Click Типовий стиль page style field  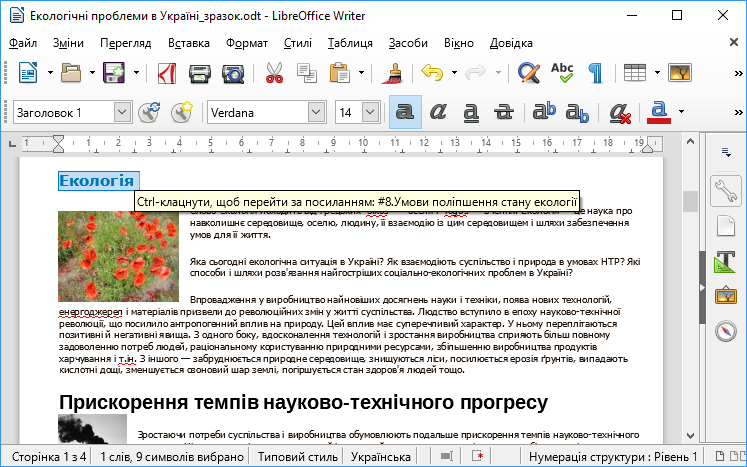tap(298, 457)
